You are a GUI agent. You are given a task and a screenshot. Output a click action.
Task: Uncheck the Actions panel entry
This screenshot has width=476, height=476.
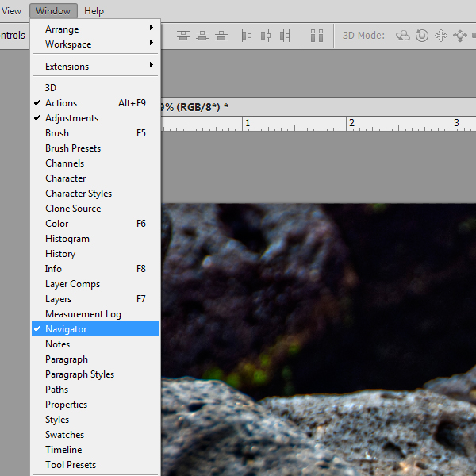click(61, 103)
